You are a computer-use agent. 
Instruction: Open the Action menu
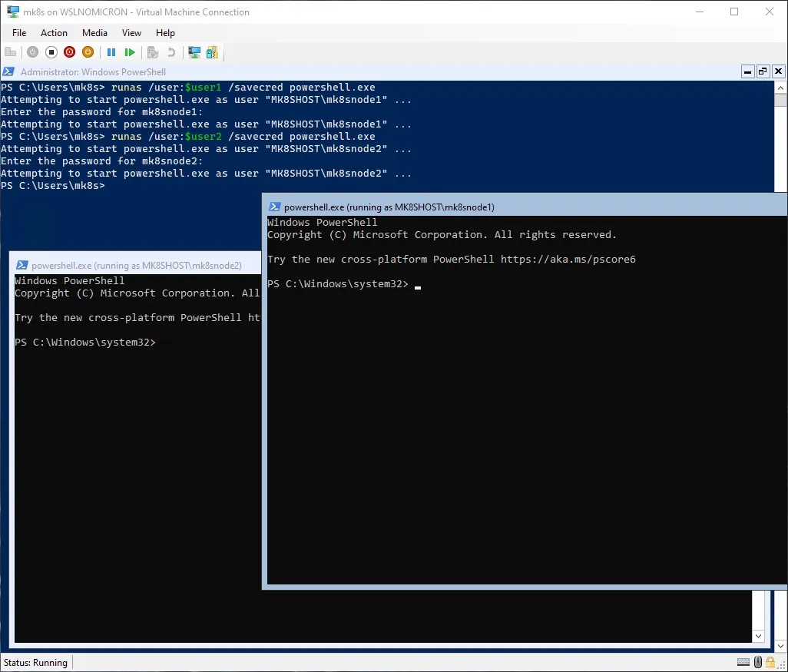tap(54, 33)
